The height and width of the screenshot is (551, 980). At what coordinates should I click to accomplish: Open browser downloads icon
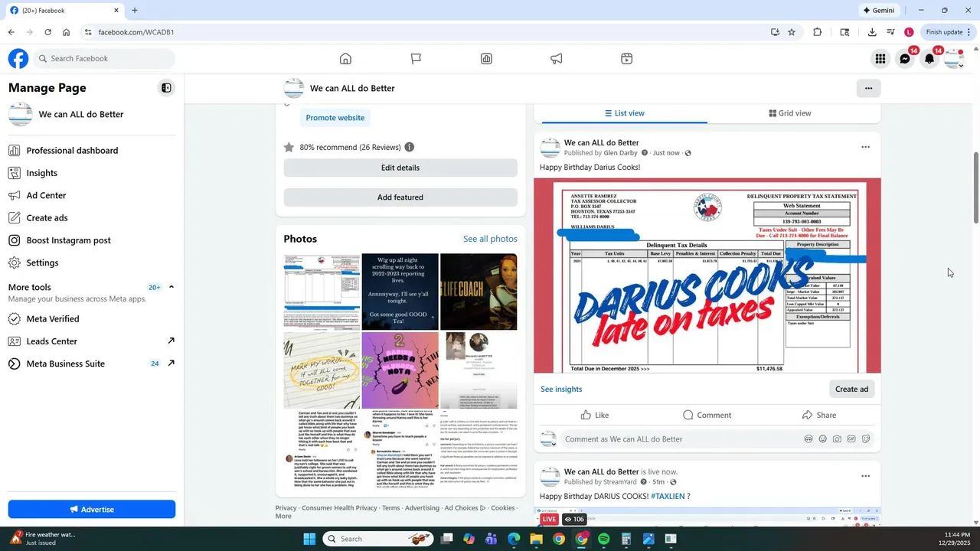pyautogui.click(x=872, y=32)
